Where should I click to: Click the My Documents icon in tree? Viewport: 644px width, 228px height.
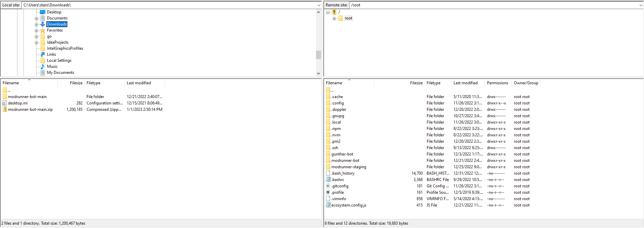click(43, 73)
